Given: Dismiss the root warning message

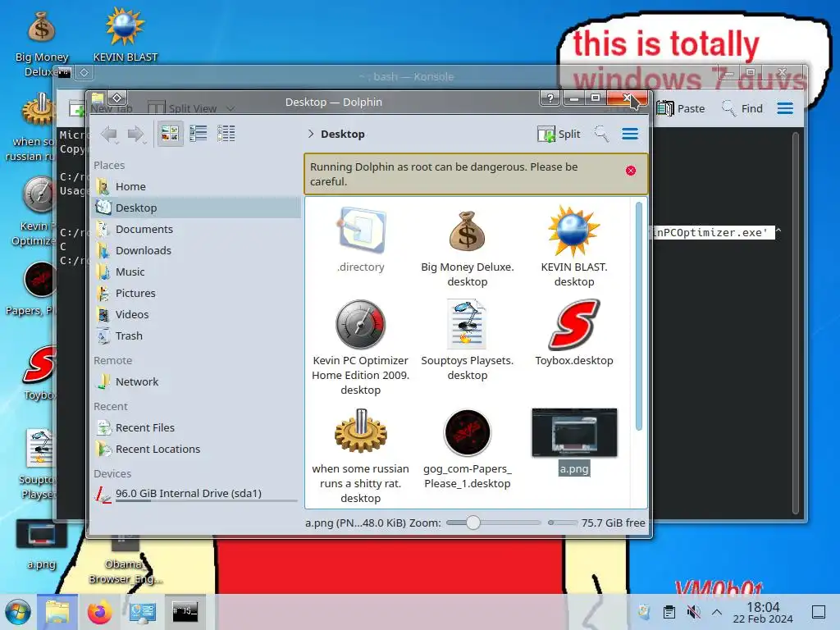Looking at the screenshot, I should tap(631, 171).
